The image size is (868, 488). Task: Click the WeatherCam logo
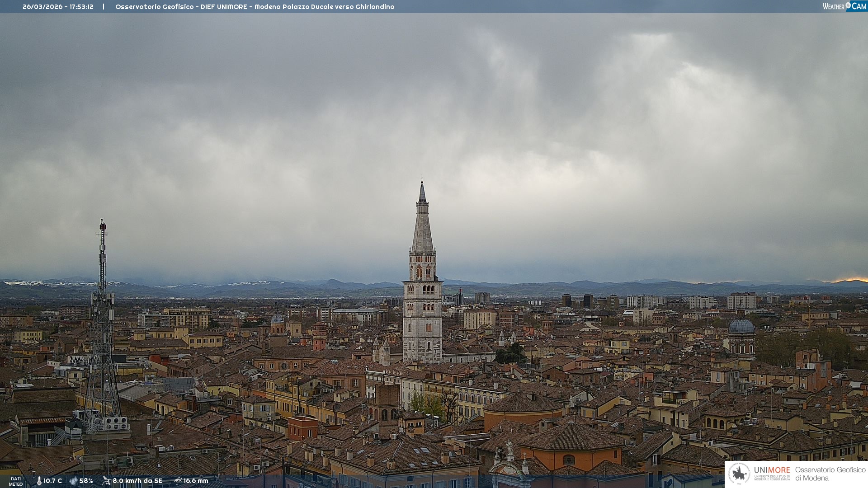844,6
